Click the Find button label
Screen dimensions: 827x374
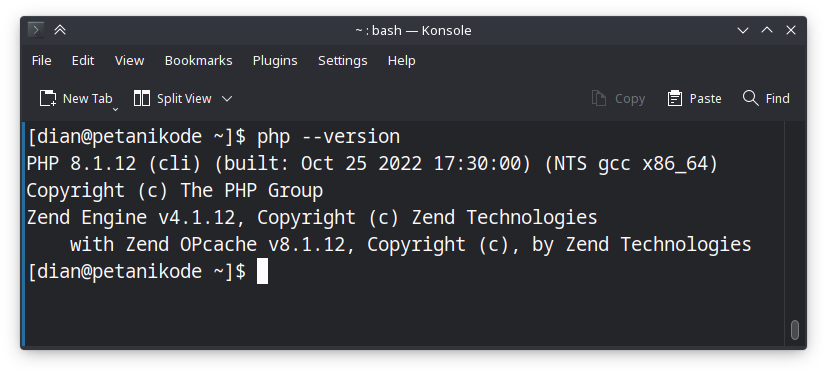(x=777, y=99)
